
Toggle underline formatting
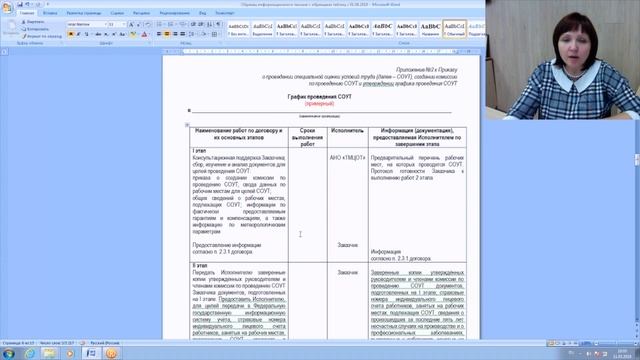click(87, 34)
